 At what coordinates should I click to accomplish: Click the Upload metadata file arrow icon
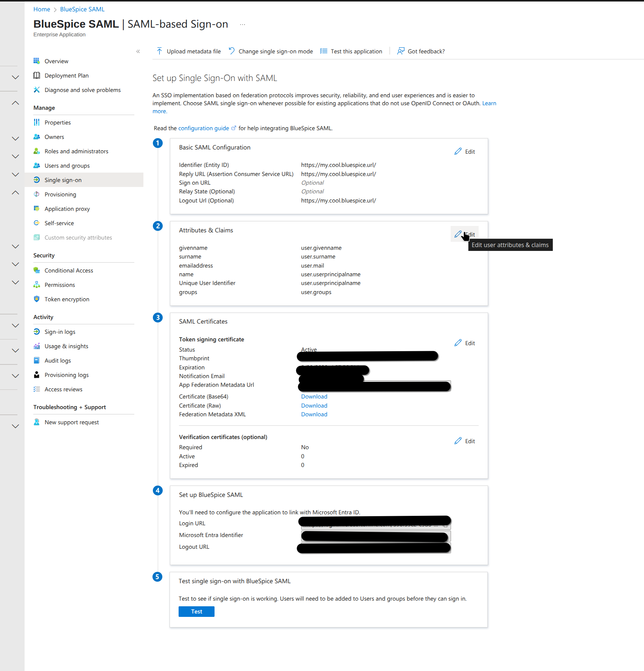159,51
